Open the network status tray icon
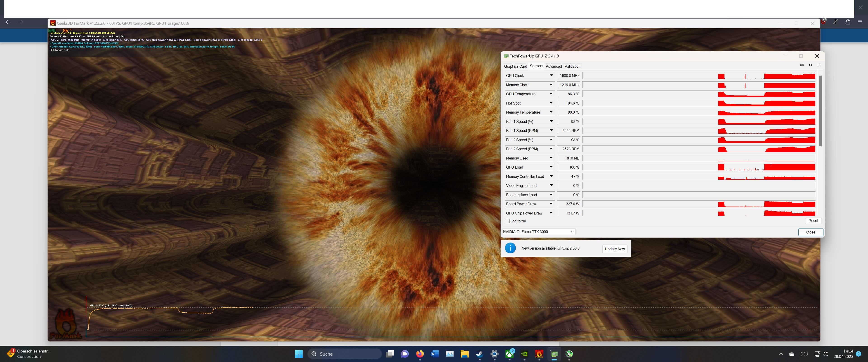 click(817, 354)
